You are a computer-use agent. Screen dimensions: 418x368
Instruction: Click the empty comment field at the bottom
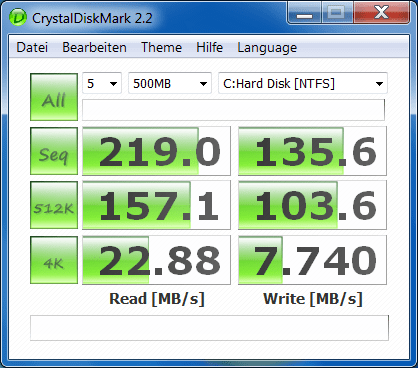[x=209, y=328]
